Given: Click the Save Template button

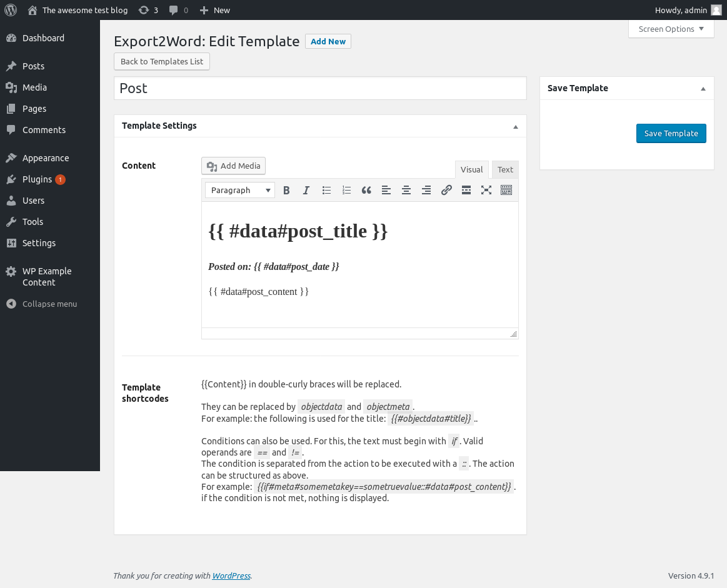Looking at the screenshot, I should tap(671, 134).
